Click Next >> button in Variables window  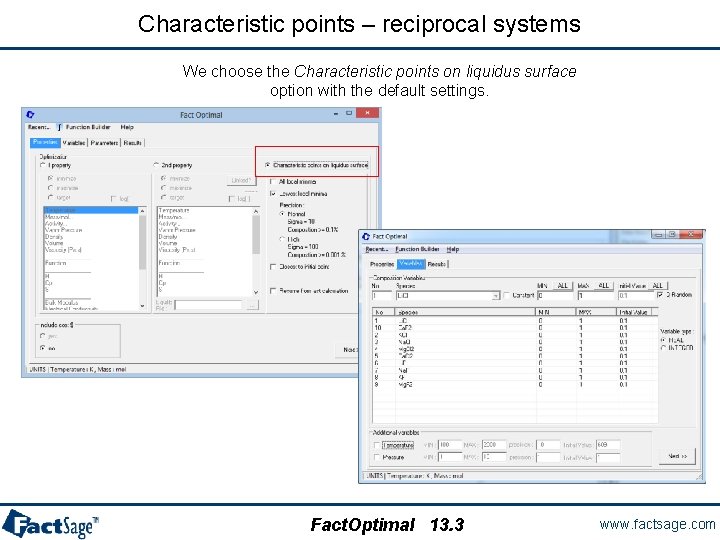coord(677,456)
